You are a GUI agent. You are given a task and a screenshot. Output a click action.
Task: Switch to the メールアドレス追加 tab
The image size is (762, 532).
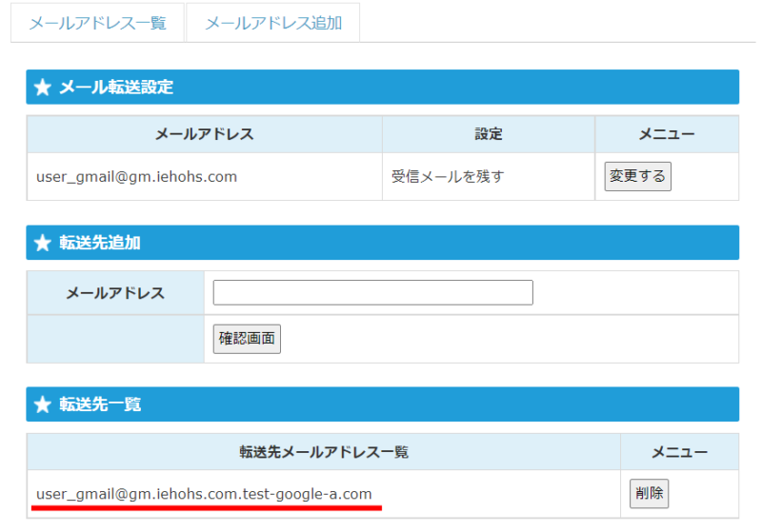click(273, 23)
